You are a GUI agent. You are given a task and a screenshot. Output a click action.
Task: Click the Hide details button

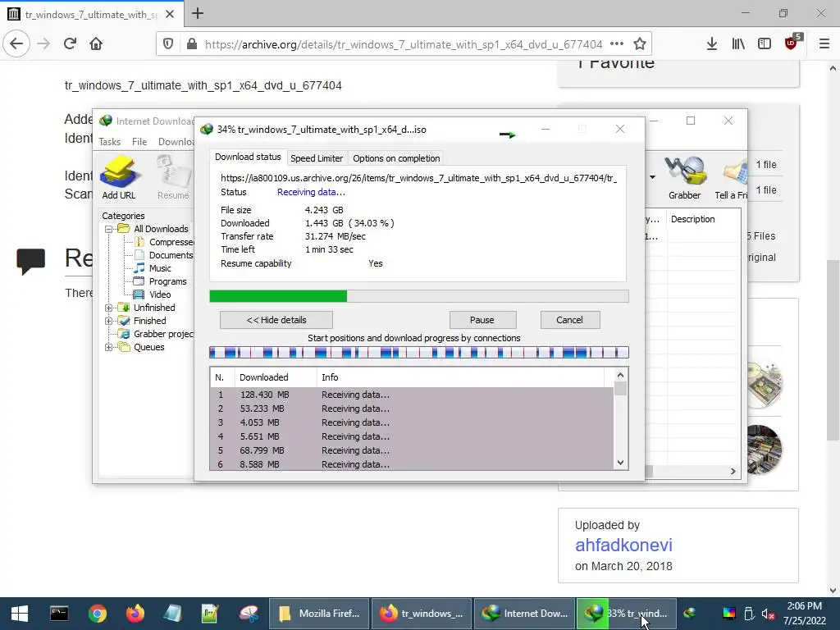point(276,320)
